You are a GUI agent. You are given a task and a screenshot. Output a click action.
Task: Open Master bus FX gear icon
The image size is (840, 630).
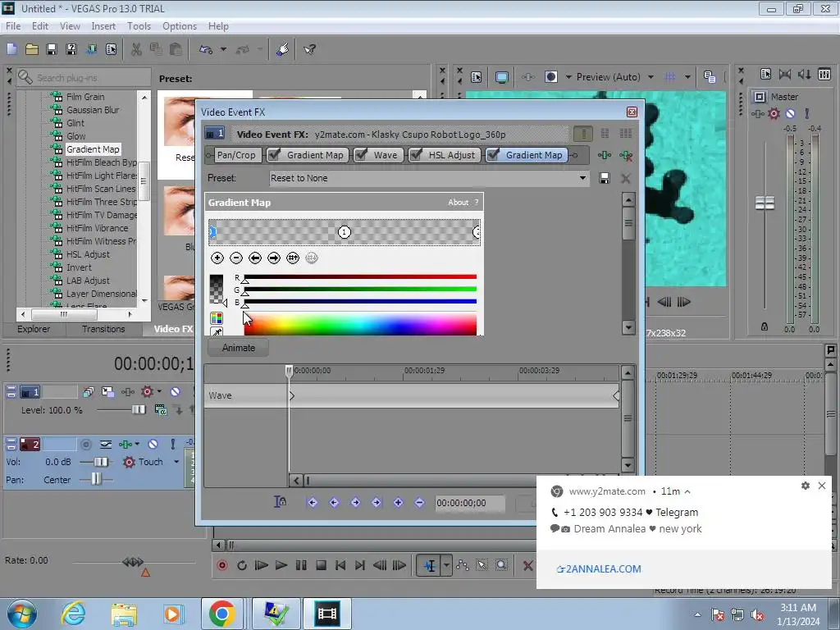tap(774, 113)
